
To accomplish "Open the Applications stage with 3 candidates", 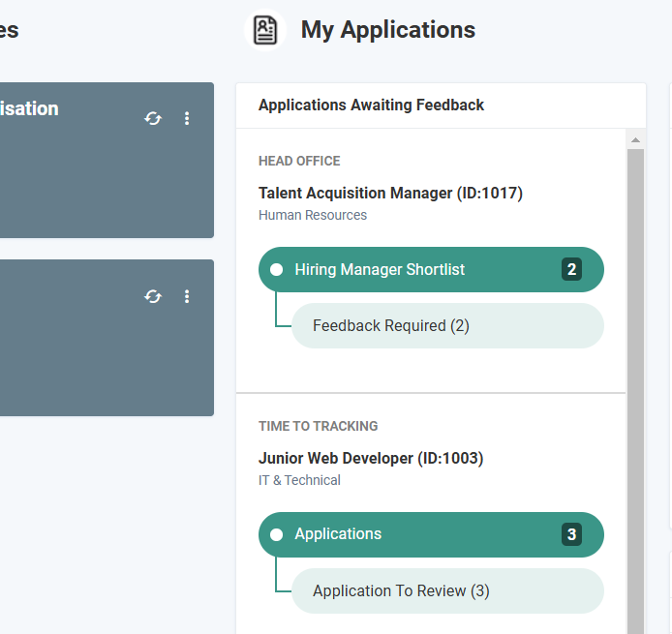I will pyautogui.click(x=431, y=534).
